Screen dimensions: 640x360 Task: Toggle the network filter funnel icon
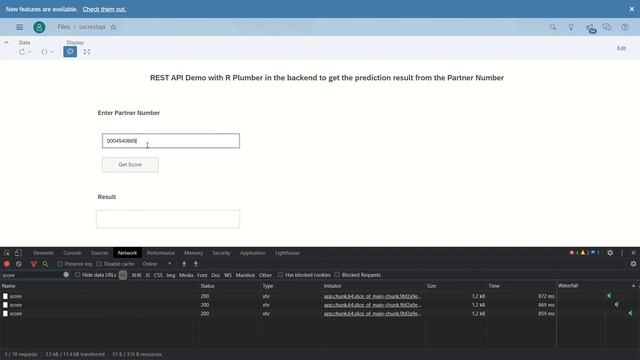click(x=34, y=264)
